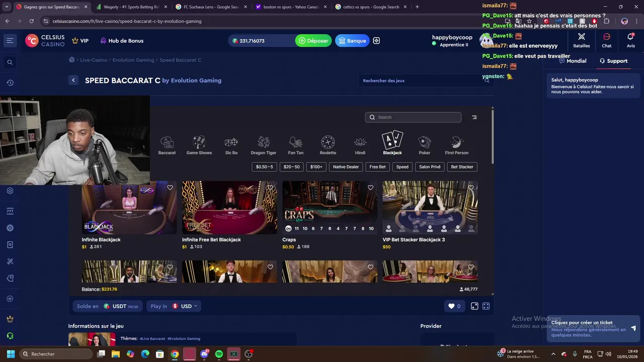Click the Evolution Gaming breadcrumb link
The width and height of the screenshot is (644, 362).
(x=133, y=60)
